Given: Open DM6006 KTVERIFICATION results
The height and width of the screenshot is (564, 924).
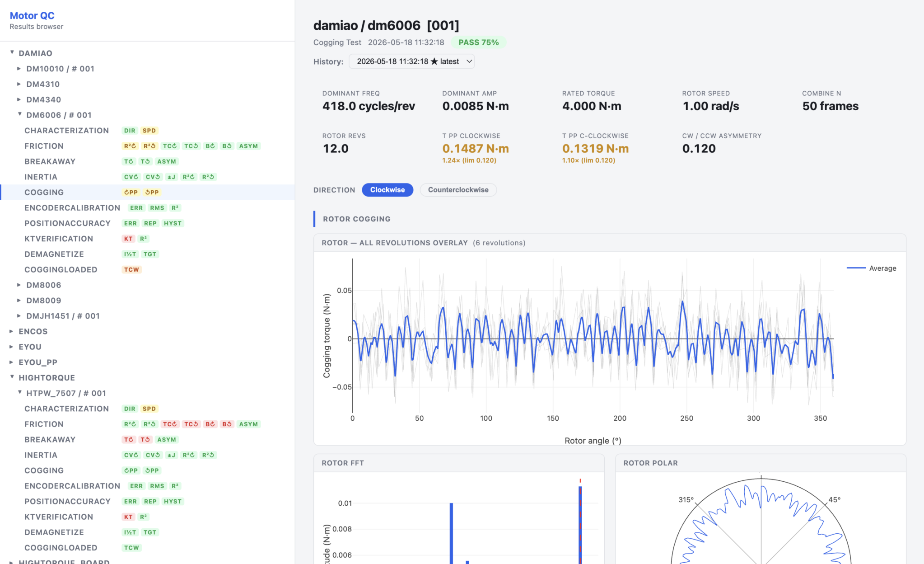Looking at the screenshot, I should (x=59, y=239).
